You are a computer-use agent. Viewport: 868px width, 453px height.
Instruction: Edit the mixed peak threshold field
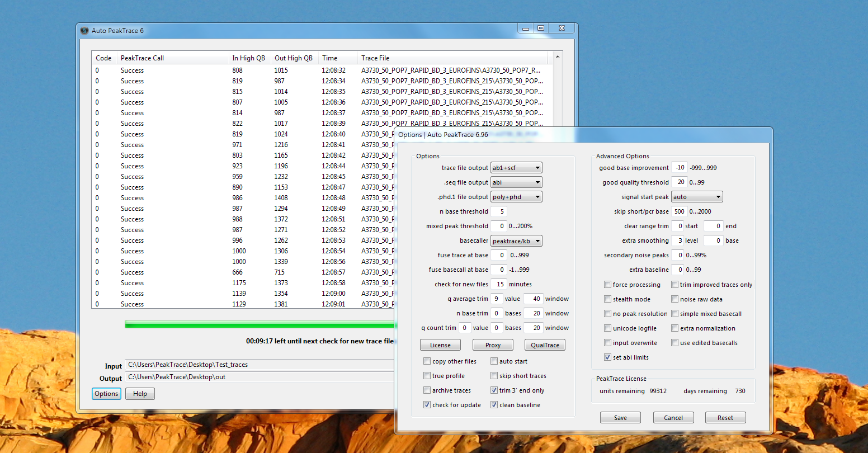point(499,226)
